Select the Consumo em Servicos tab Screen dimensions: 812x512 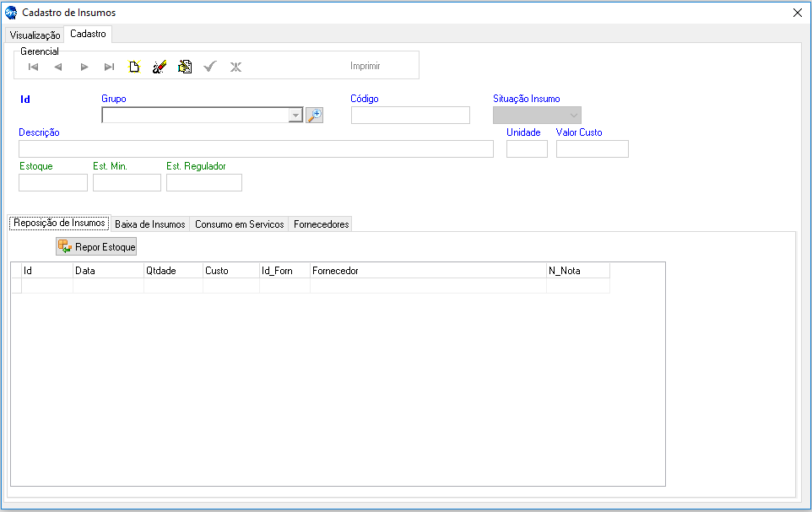[239, 224]
